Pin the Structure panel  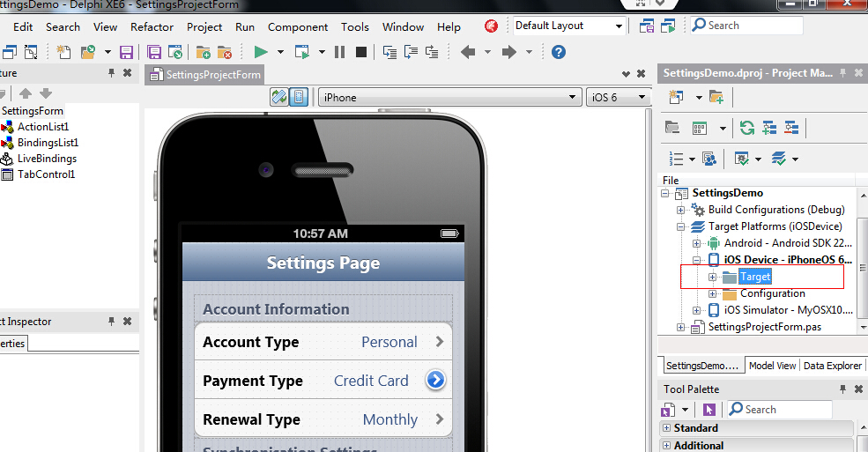click(111, 73)
